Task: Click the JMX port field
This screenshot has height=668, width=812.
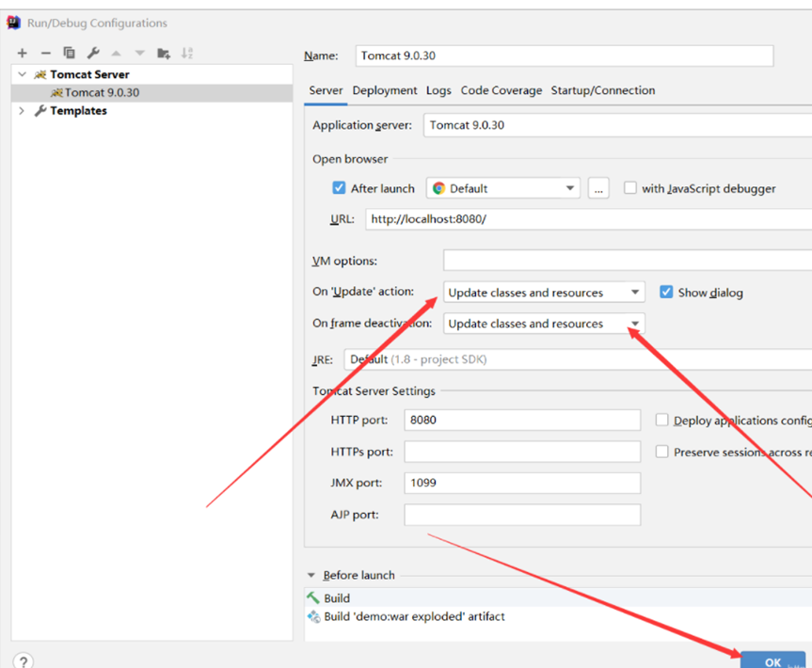Action: (522, 484)
